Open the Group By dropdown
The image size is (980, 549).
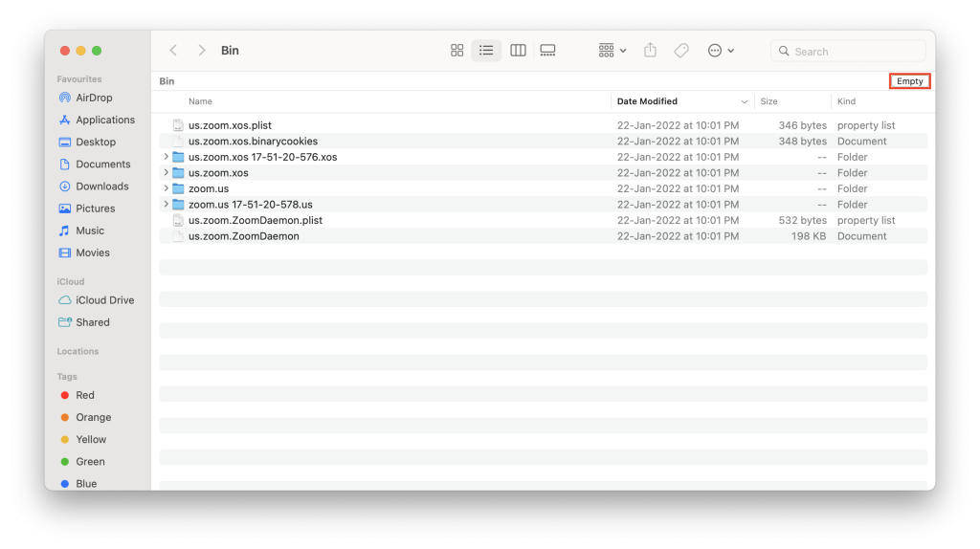(612, 51)
